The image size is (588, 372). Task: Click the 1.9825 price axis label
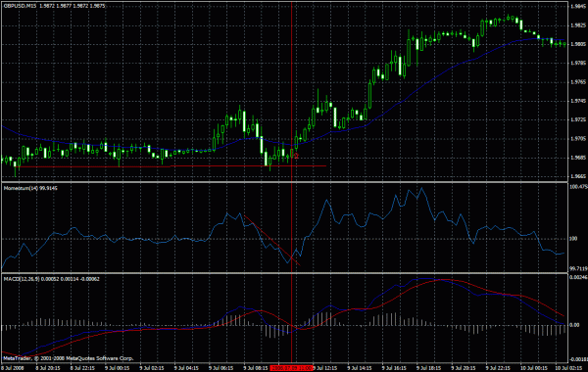coord(578,25)
